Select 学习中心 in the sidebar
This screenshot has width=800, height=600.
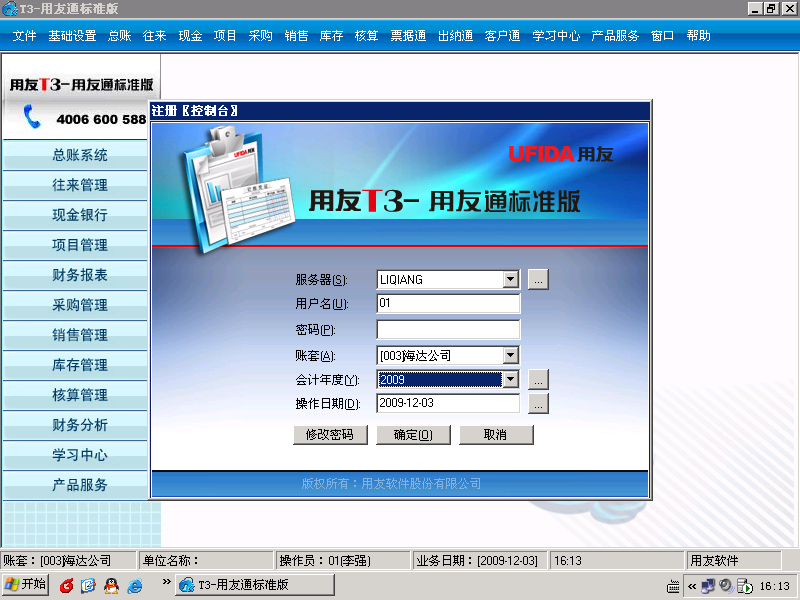(x=76, y=455)
